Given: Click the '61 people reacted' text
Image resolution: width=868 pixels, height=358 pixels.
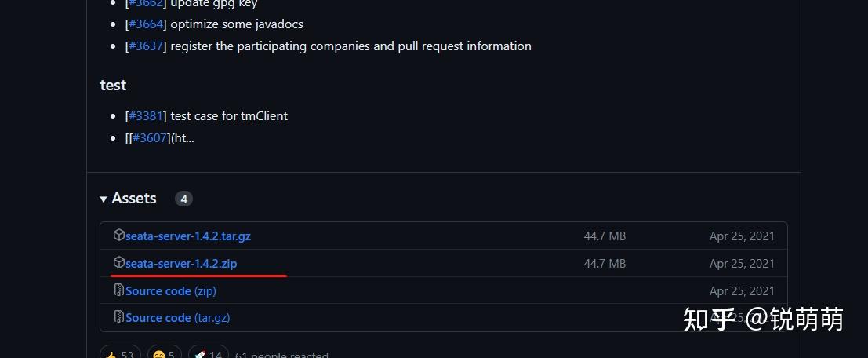Looking at the screenshot, I should 281,355.
